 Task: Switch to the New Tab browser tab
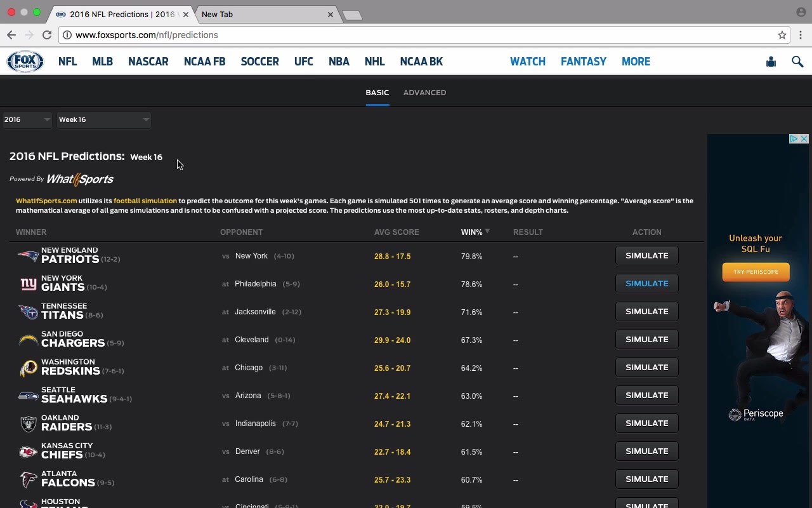266,14
